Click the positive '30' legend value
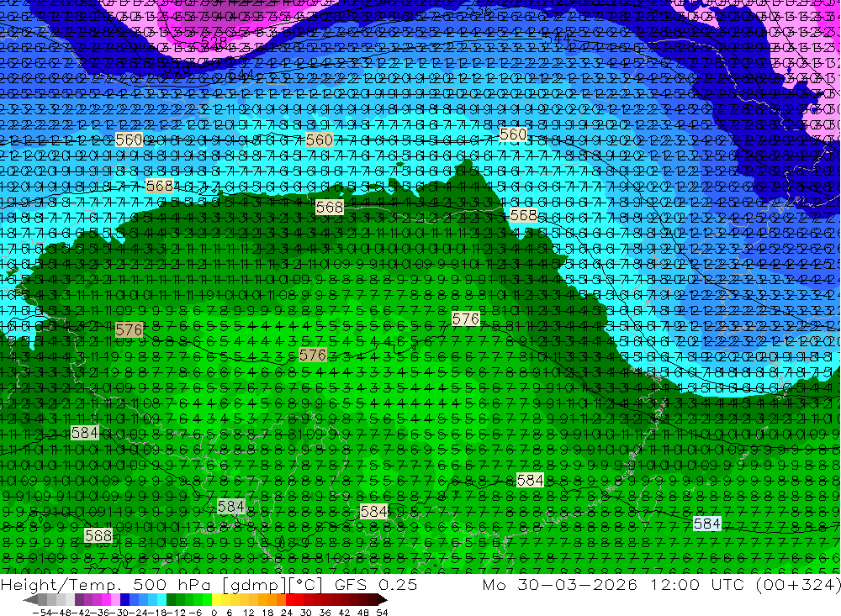The image size is (841, 616). click(x=306, y=613)
